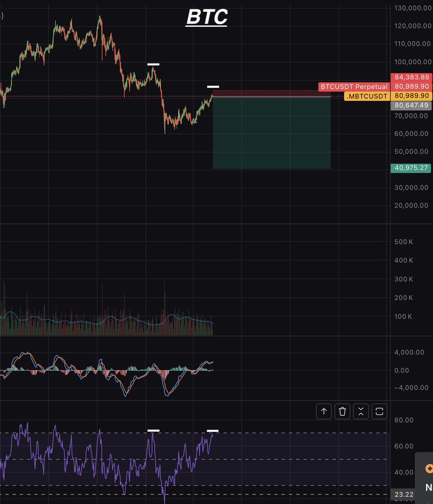Select the green profit zone of short position
The height and width of the screenshot is (504, 433).
[x=272, y=132]
